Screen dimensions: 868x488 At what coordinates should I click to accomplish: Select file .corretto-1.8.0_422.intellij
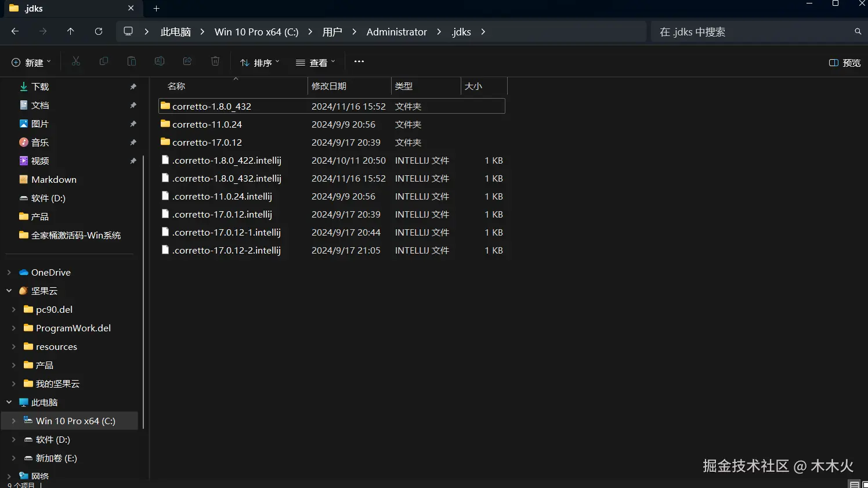click(332, 160)
